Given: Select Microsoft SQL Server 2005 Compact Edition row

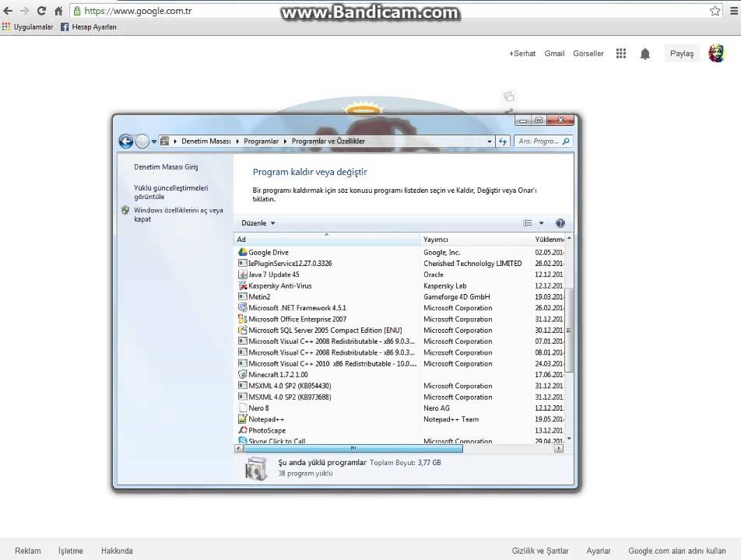Looking at the screenshot, I should (x=401, y=330).
